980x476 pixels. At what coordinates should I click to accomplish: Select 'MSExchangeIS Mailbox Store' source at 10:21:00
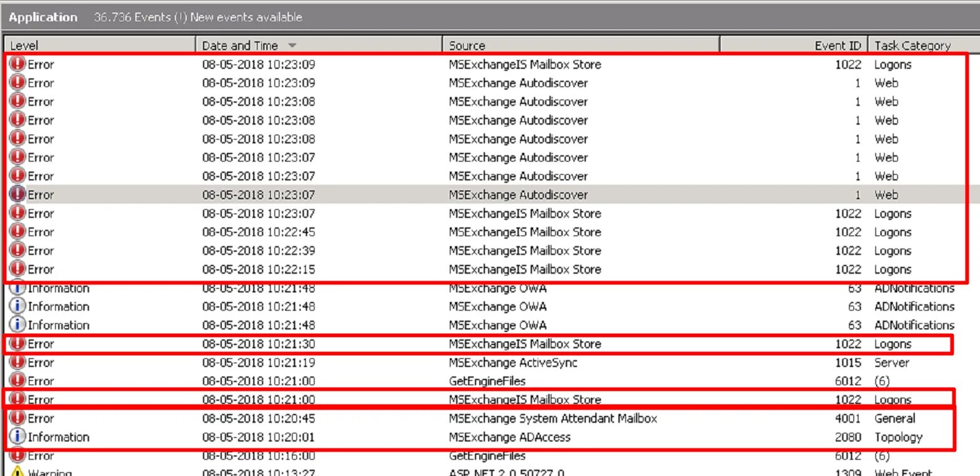tap(525, 400)
